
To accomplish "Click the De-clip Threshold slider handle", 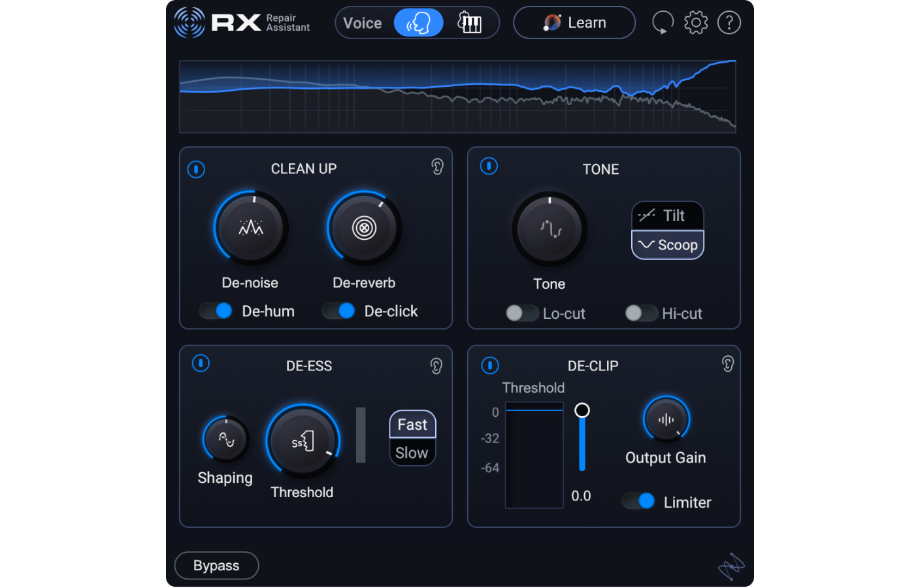I will (x=582, y=410).
